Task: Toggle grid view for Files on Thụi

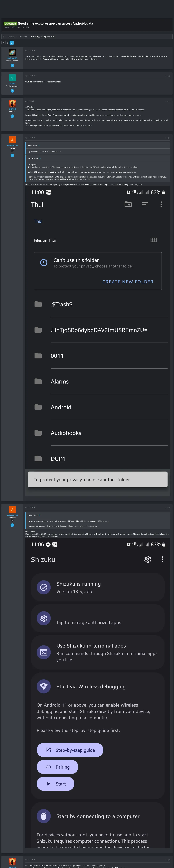Action: click(x=153, y=240)
